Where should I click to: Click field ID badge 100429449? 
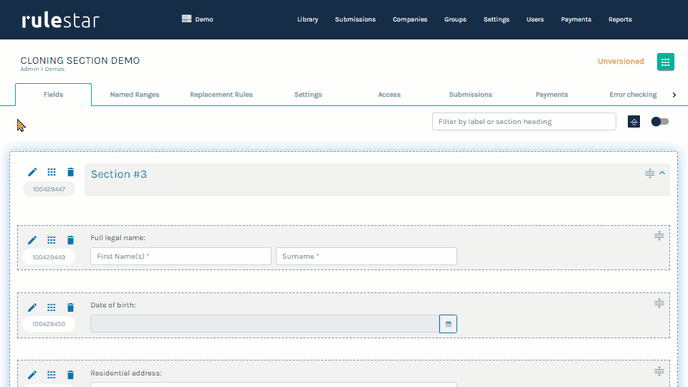click(x=49, y=257)
